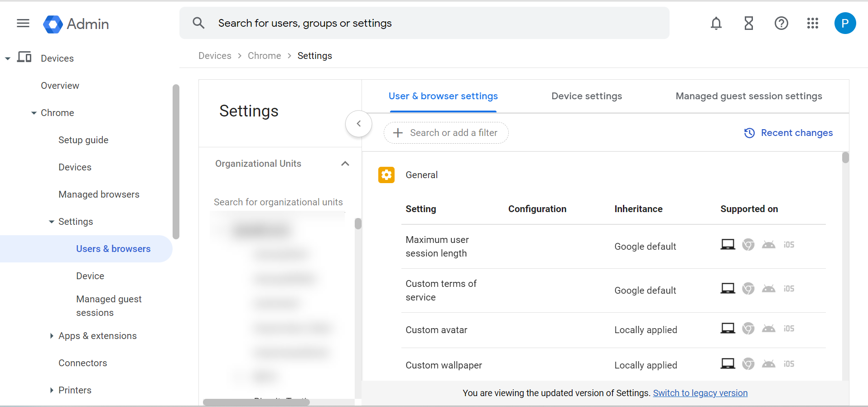Collapse the Chrome tree arrow

[34, 113]
